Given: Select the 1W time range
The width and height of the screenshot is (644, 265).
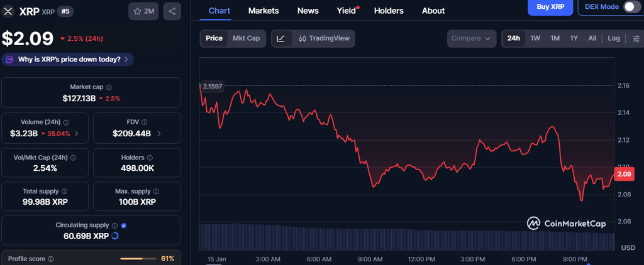Looking at the screenshot, I should [535, 38].
